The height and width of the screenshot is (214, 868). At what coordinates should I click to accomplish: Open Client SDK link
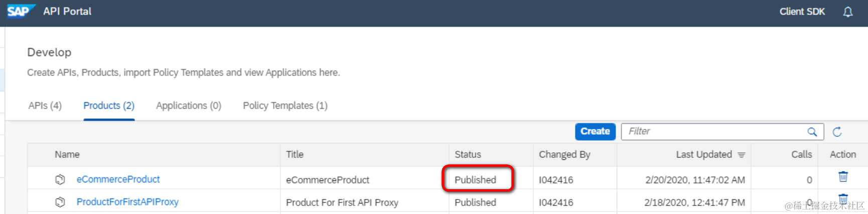(802, 12)
